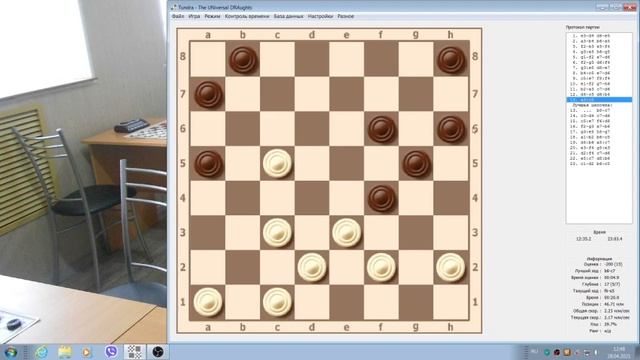
Task: Select the black piece on f6
Action: [381, 129]
